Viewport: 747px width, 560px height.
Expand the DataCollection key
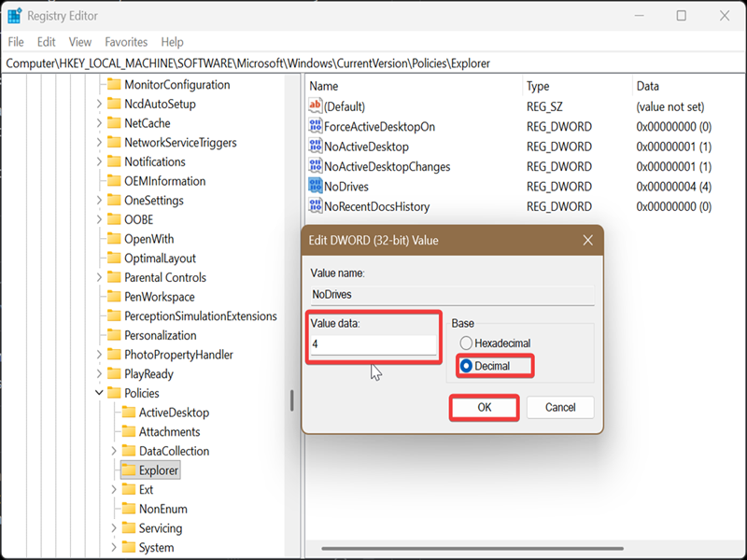point(113,451)
